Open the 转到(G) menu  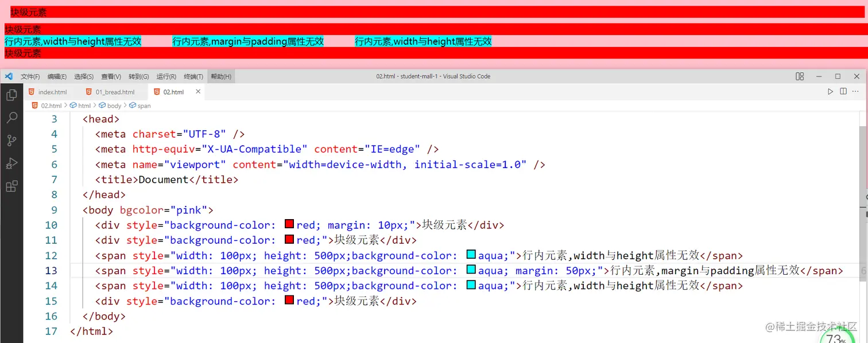click(x=138, y=76)
